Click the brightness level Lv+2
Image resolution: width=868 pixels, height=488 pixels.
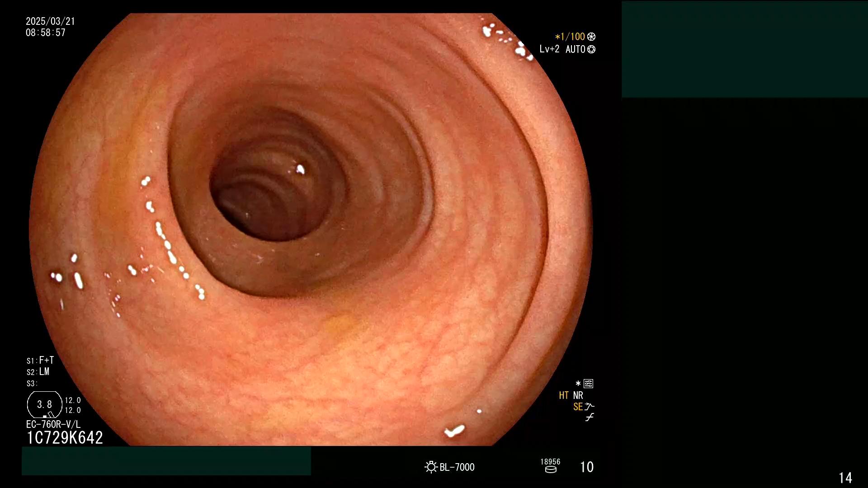(x=549, y=49)
